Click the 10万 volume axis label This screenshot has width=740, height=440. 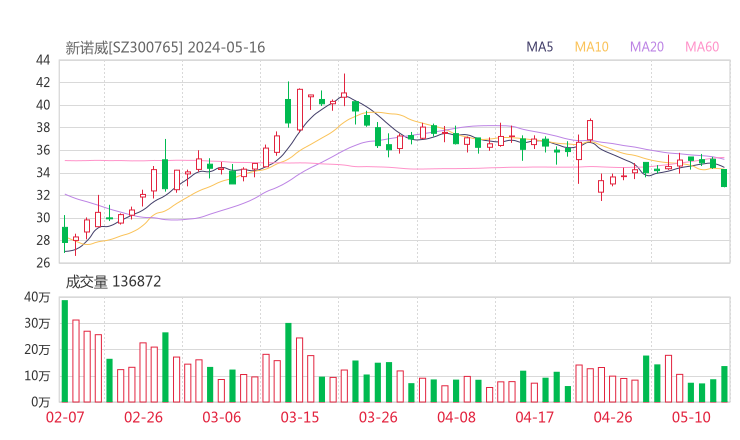(37, 376)
